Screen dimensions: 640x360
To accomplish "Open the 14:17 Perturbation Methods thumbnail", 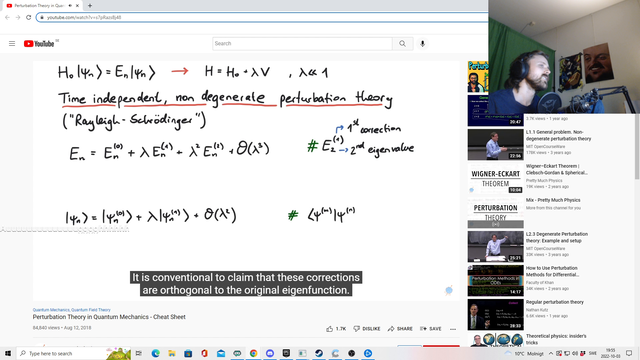I will click(496, 280).
